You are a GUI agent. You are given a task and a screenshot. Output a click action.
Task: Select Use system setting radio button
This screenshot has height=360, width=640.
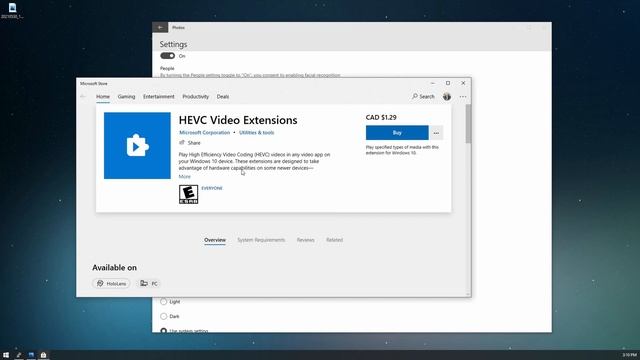(164, 330)
